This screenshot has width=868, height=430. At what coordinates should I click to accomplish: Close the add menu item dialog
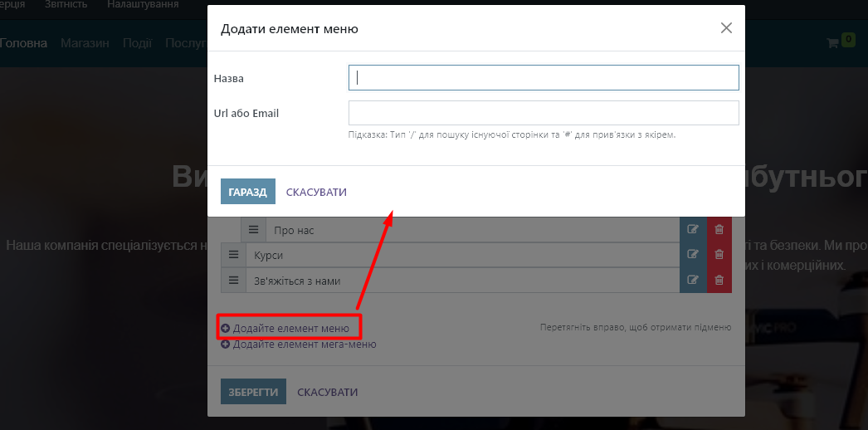tap(726, 28)
